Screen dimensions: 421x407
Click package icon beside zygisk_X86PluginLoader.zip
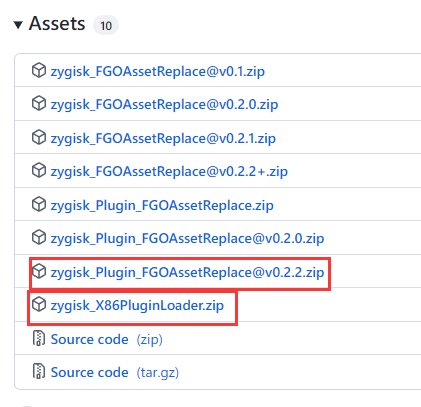pyautogui.click(x=39, y=304)
